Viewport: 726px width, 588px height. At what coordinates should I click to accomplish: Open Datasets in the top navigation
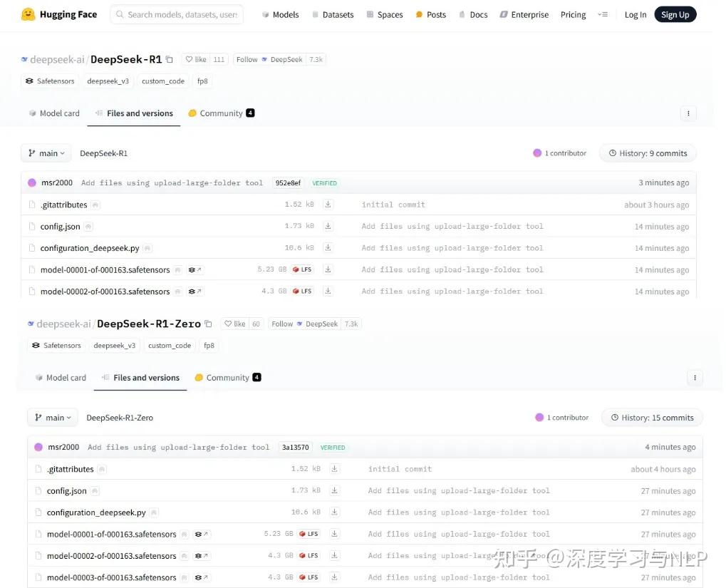point(333,14)
